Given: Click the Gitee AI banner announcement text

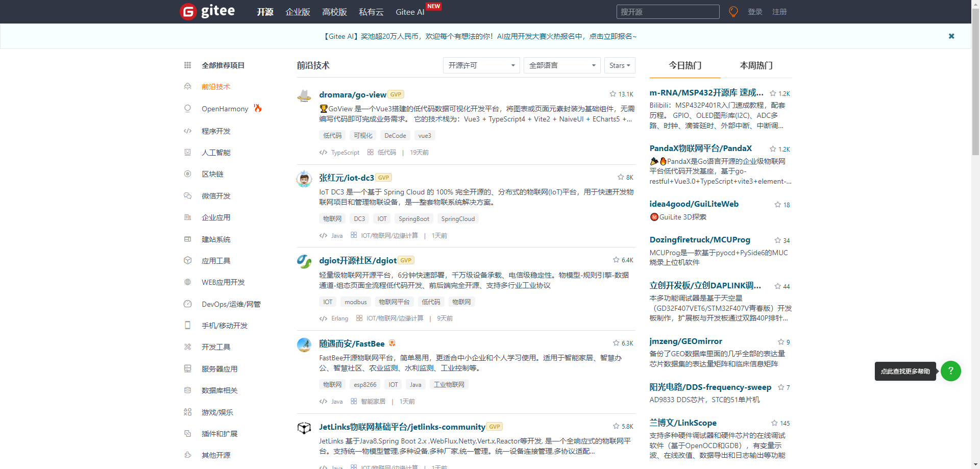Looking at the screenshot, I should [x=480, y=36].
